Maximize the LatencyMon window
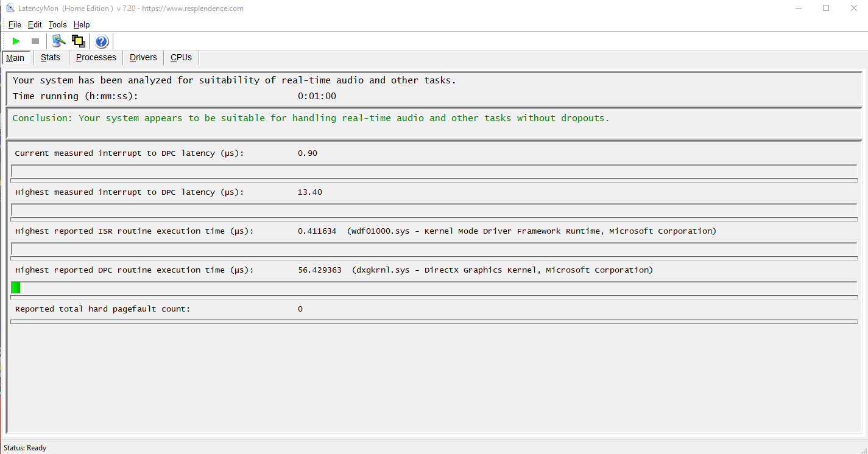Viewport: 868px width, 454px height. (826, 9)
